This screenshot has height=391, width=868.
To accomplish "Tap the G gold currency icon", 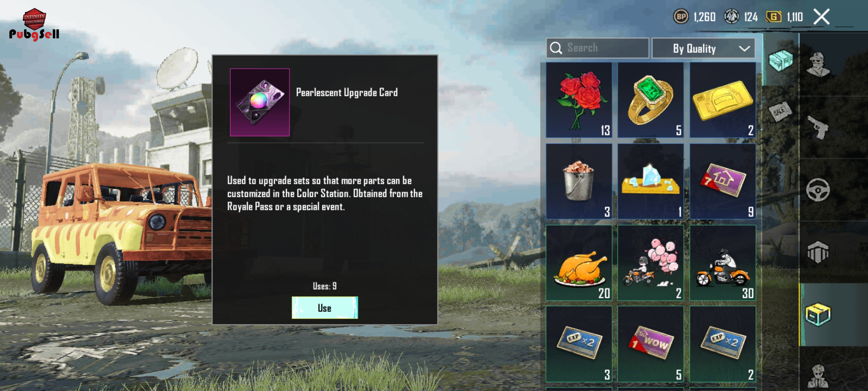I will pyautogui.click(x=774, y=17).
